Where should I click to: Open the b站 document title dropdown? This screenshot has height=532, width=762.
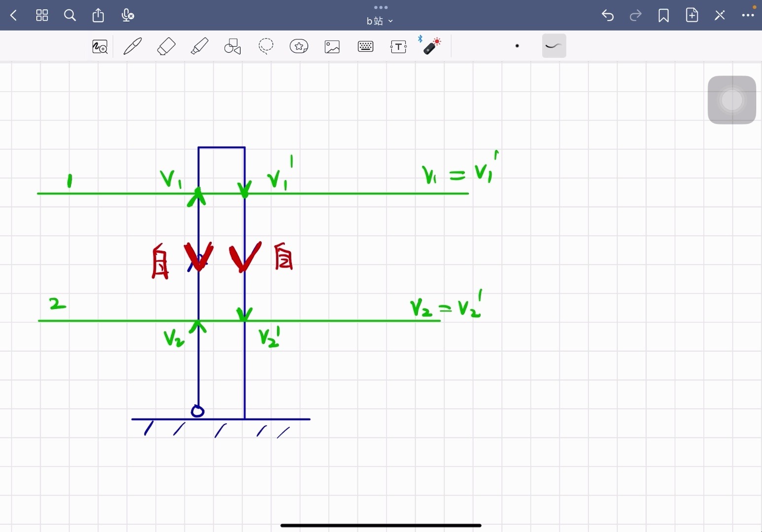tap(380, 21)
